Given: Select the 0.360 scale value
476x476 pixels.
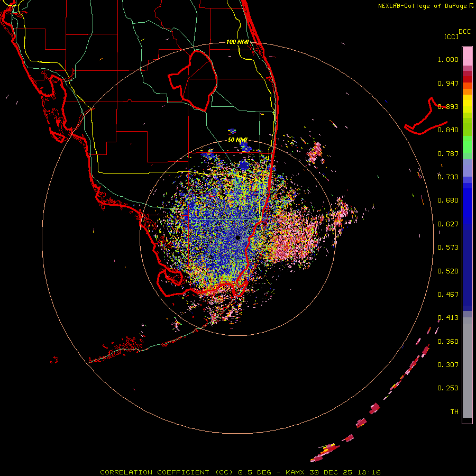Looking at the screenshot, I should (x=448, y=342).
